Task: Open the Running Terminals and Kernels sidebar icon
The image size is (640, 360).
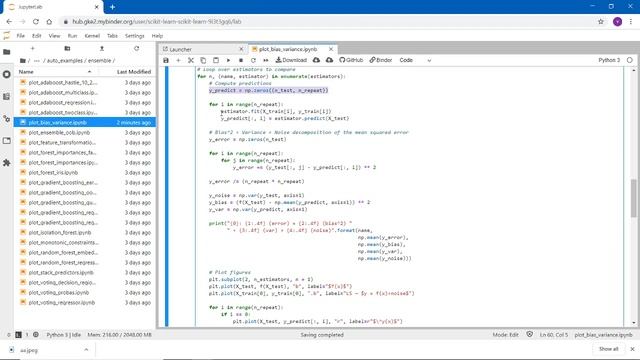Action: 7,74
